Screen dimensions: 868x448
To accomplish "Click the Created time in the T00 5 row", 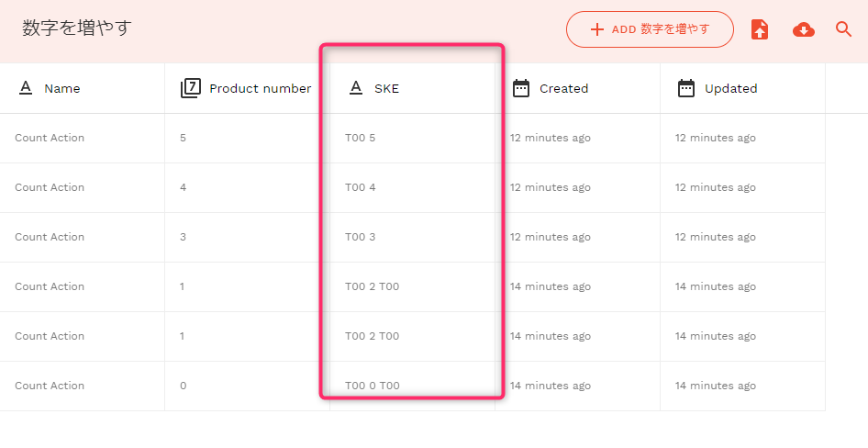I will (551, 138).
